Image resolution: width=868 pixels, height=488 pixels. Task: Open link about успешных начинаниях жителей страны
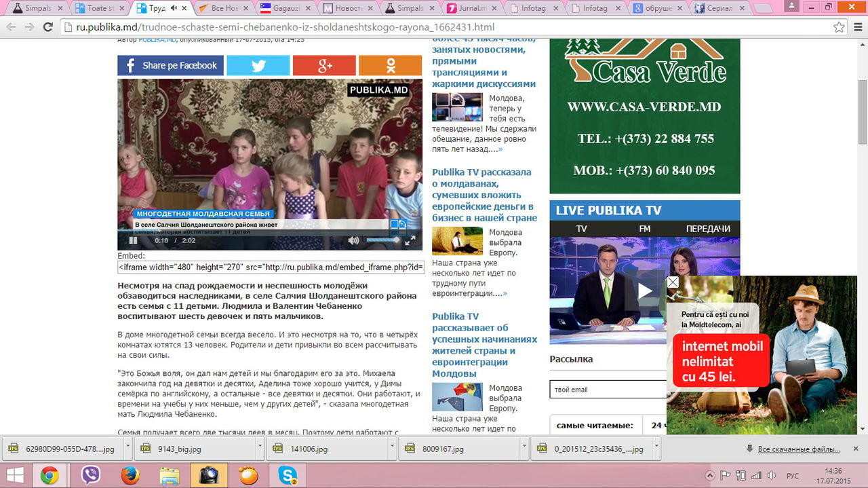[484, 345]
